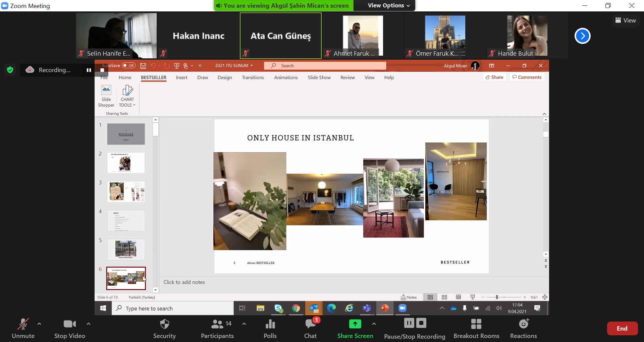Pause the Zoom recording indicator

click(89, 70)
